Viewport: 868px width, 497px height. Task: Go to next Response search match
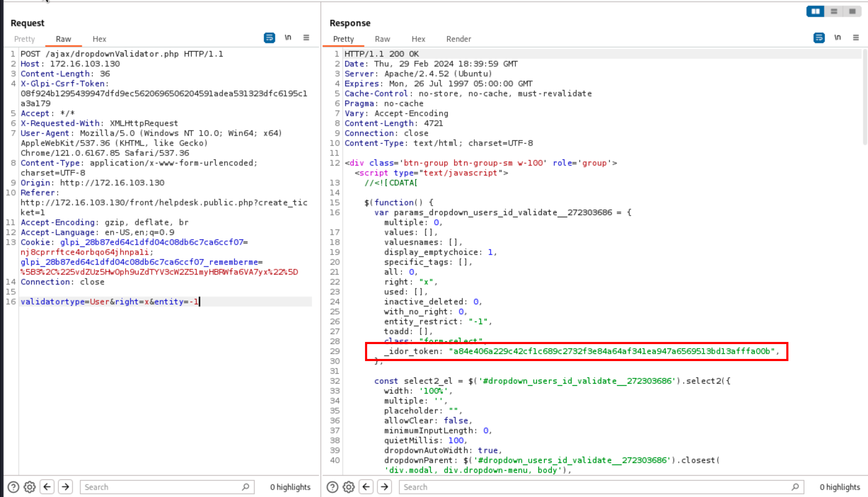click(384, 487)
